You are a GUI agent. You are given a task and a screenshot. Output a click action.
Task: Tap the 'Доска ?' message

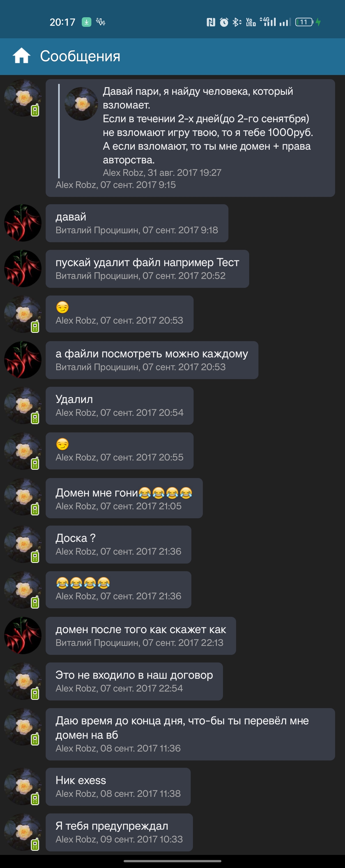(119, 544)
